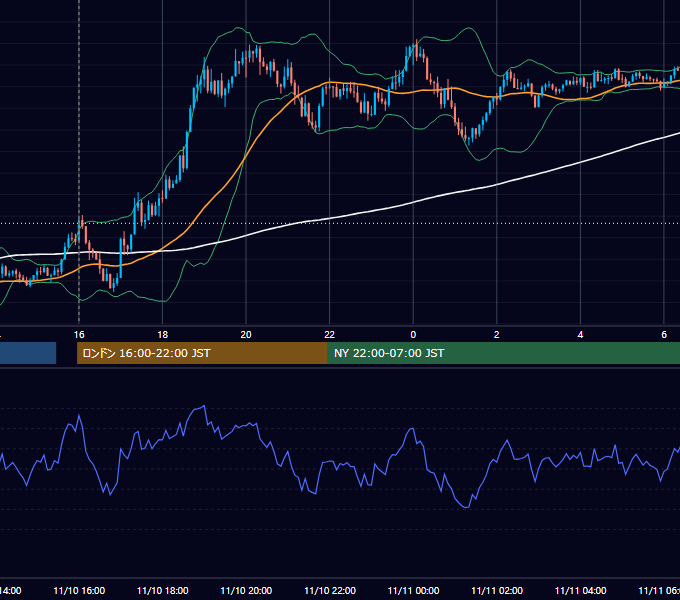
Task: Click hour label 20 on chart axis
Action: tap(246, 334)
